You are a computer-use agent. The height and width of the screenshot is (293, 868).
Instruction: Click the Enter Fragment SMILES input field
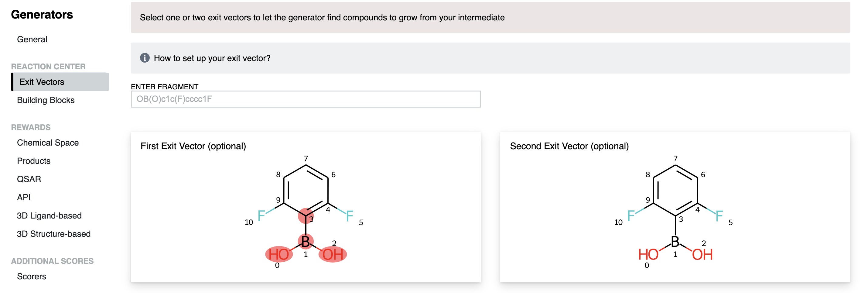(305, 99)
